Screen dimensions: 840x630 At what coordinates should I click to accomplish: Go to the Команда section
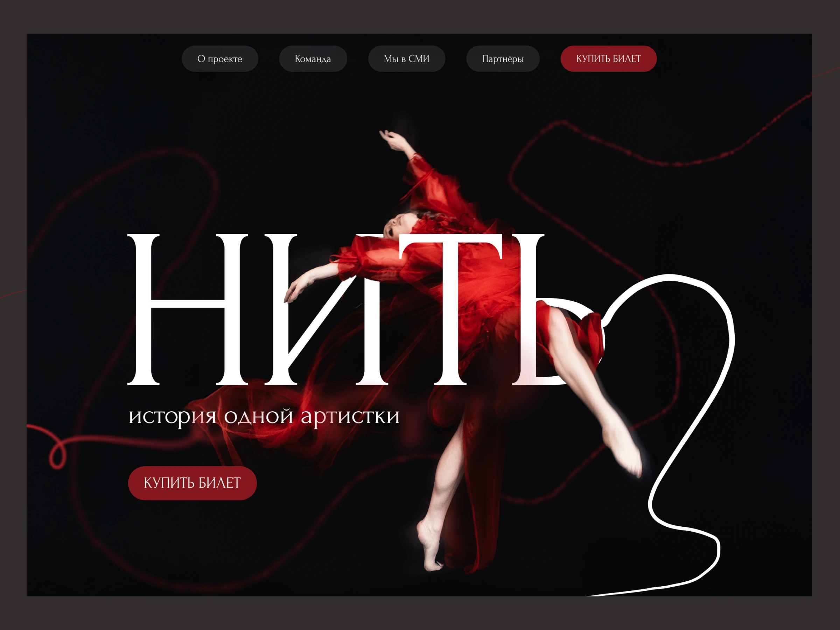pyautogui.click(x=313, y=59)
